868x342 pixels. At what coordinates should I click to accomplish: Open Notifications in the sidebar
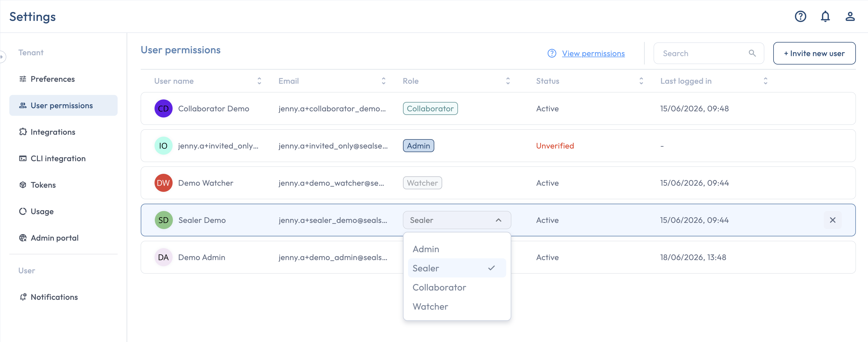tap(63, 297)
